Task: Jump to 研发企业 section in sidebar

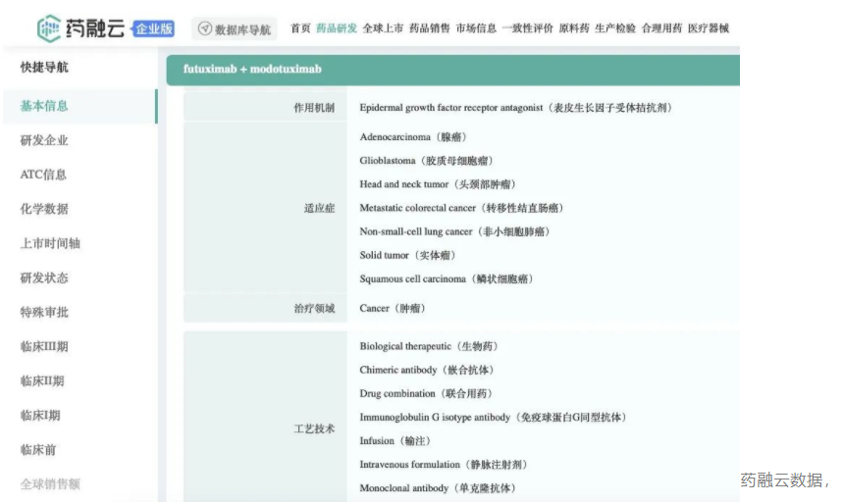Action: point(45,140)
